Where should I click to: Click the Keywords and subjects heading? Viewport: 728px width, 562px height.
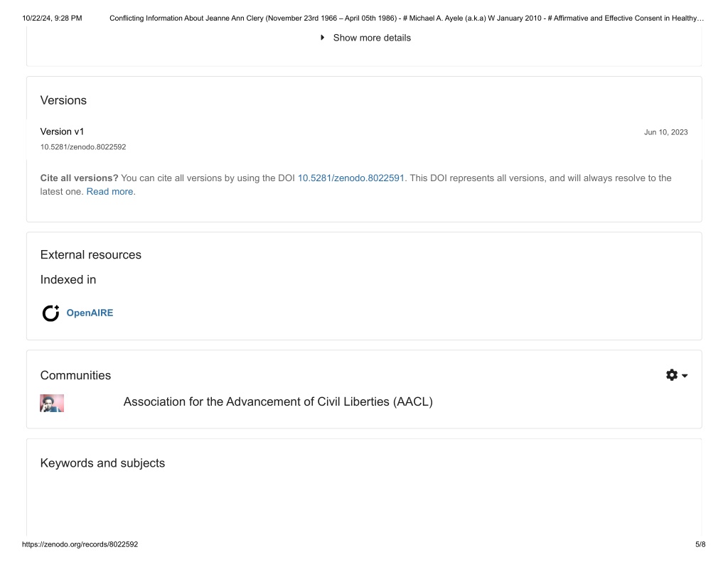(x=102, y=463)
